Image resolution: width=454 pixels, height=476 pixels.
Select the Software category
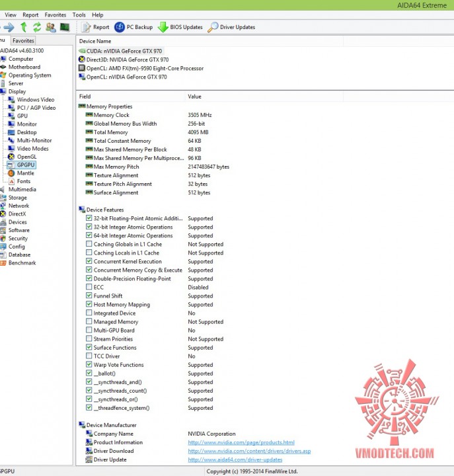[19, 231]
